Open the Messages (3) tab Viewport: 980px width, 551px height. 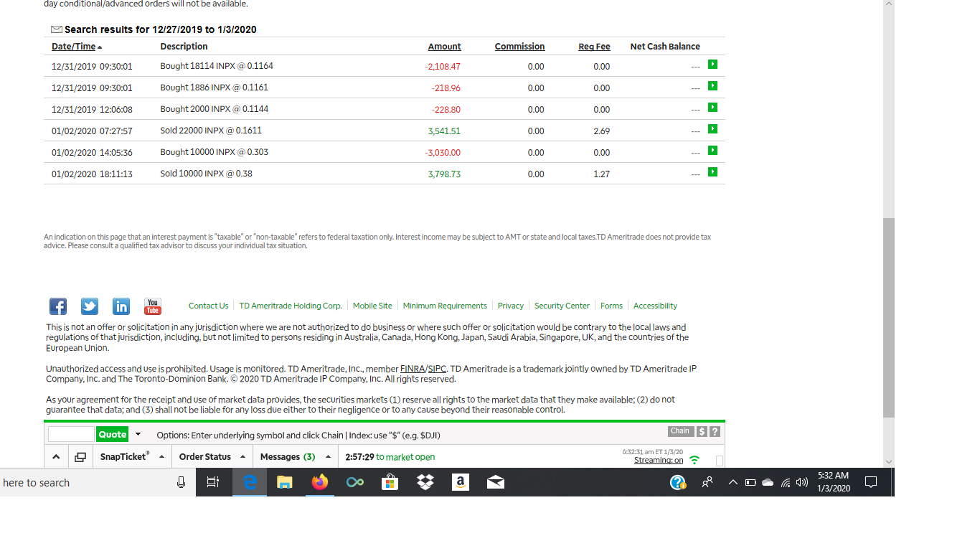(288, 457)
